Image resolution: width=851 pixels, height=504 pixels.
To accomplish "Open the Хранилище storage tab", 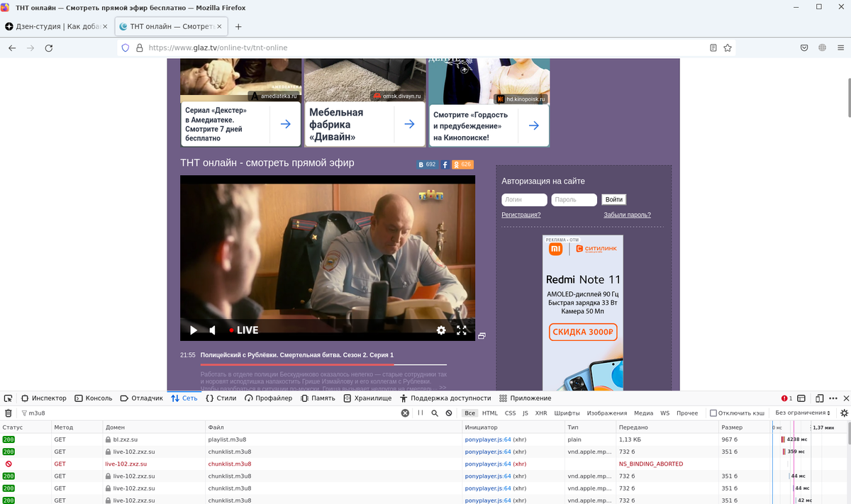I will (x=367, y=398).
